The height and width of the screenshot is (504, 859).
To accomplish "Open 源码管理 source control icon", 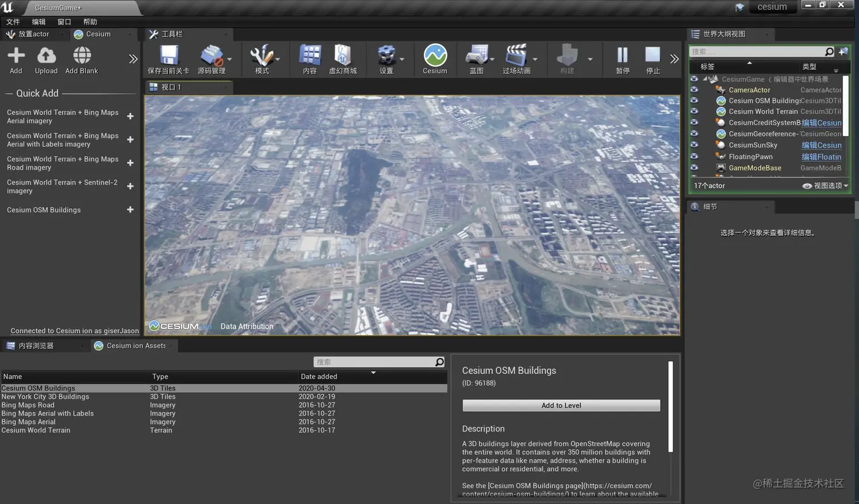I will (x=211, y=55).
